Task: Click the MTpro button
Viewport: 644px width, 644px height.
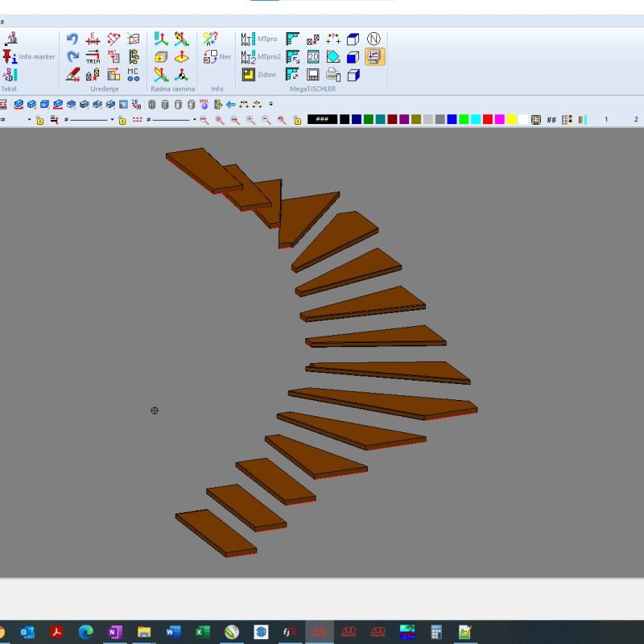Action: coord(261,39)
